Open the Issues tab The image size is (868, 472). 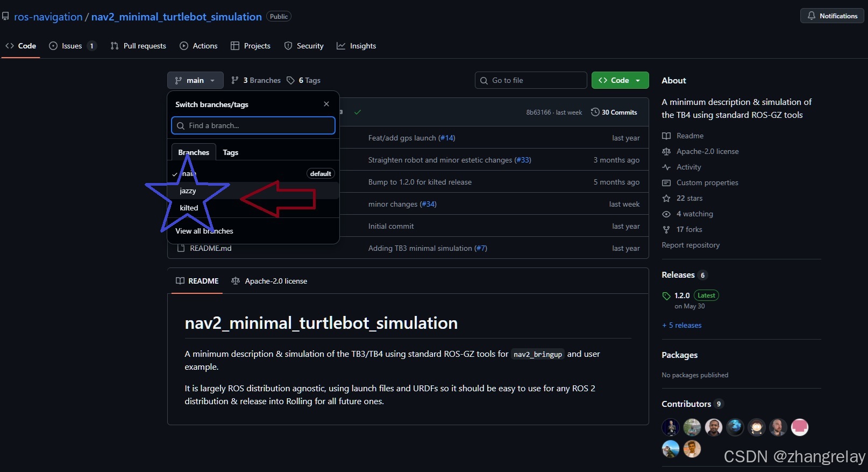(73, 46)
